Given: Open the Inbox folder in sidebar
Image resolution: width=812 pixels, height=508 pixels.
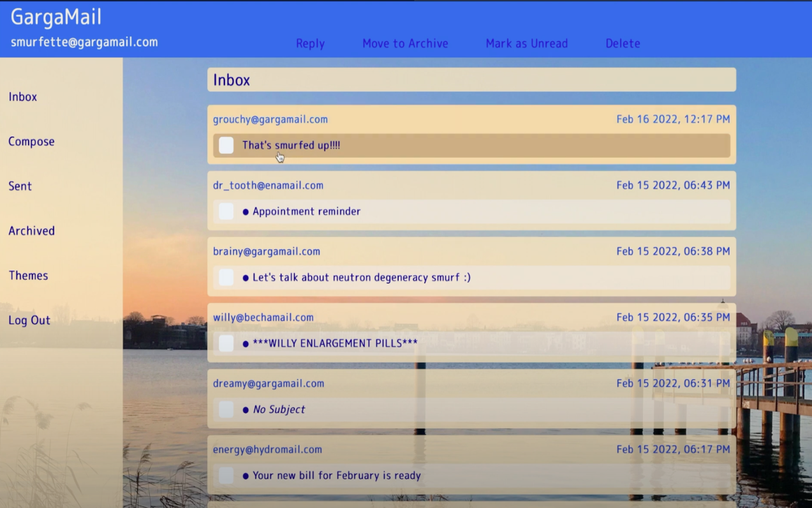Looking at the screenshot, I should tap(23, 97).
